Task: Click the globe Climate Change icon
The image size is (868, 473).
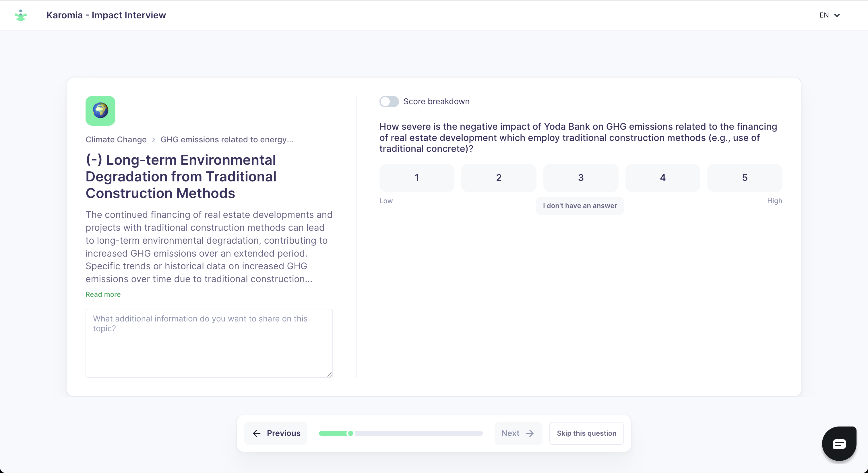Action: point(100,111)
